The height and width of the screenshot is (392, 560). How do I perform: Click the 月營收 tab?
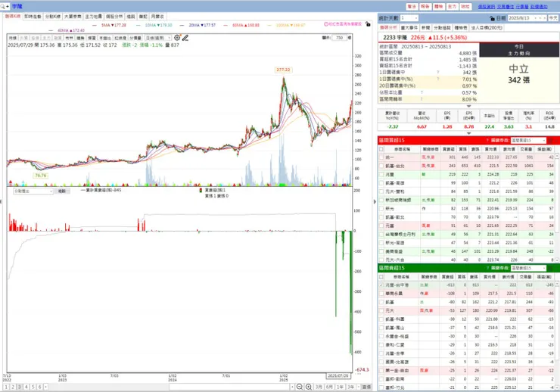click(157, 17)
